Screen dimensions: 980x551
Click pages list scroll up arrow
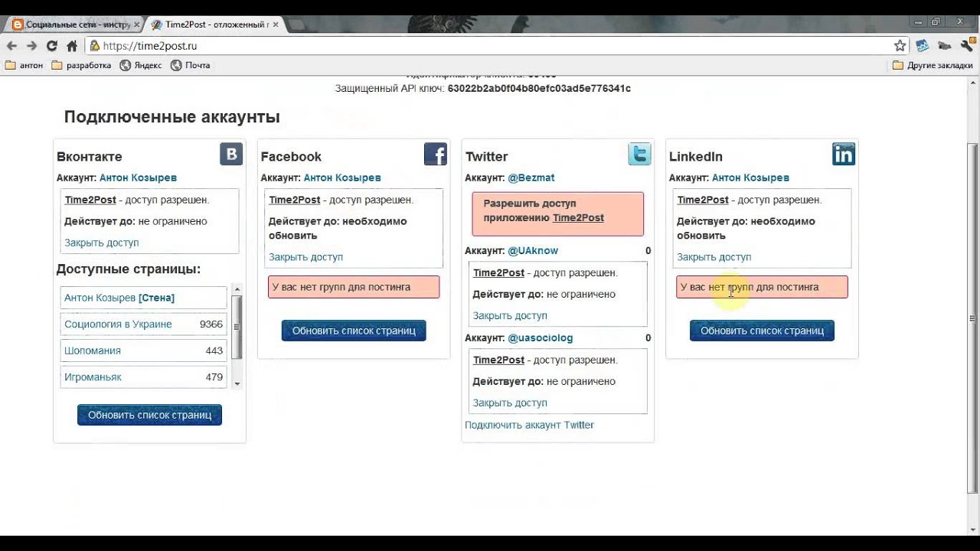(x=237, y=289)
